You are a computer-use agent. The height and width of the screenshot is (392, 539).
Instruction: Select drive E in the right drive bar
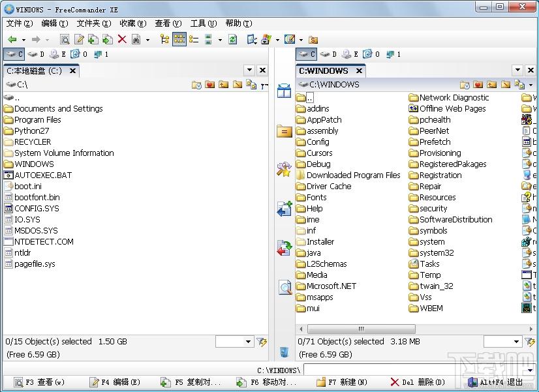coord(350,54)
